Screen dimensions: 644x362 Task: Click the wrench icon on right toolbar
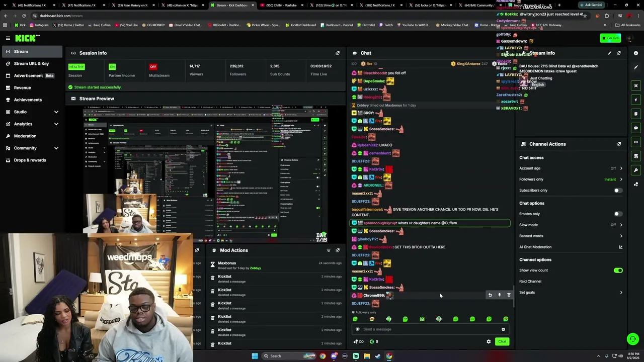tap(636, 170)
